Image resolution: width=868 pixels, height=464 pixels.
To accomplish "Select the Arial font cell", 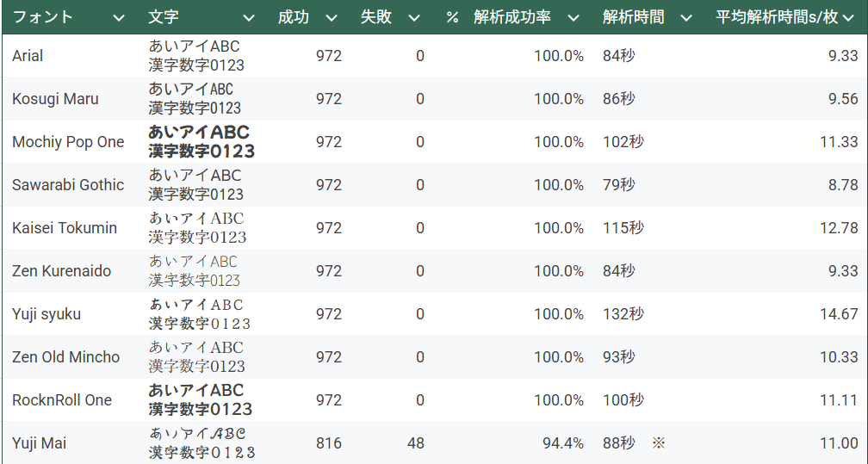I will [x=28, y=56].
